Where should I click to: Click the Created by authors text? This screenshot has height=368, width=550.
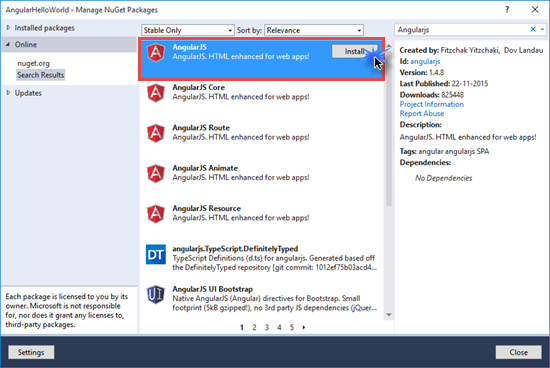[471, 50]
